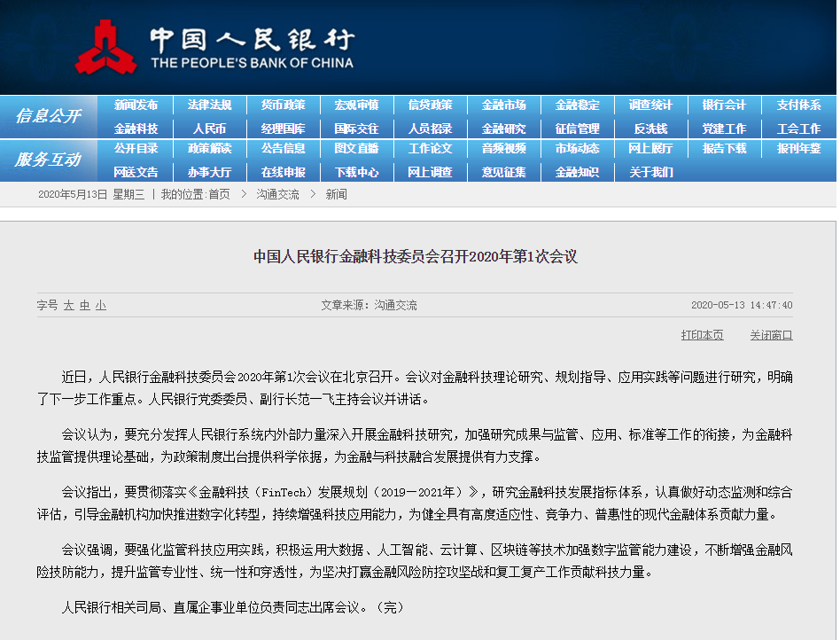Click the 文章来源: 沟通交流 source text
Image resolution: width=840 pixels, height=640 pixels.
[x=369, y=306]
